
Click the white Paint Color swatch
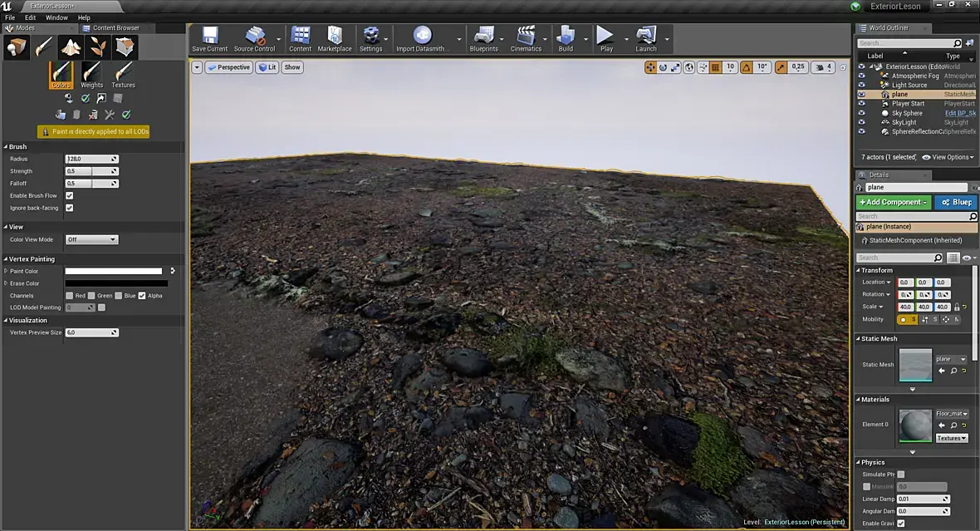point(113,271)
